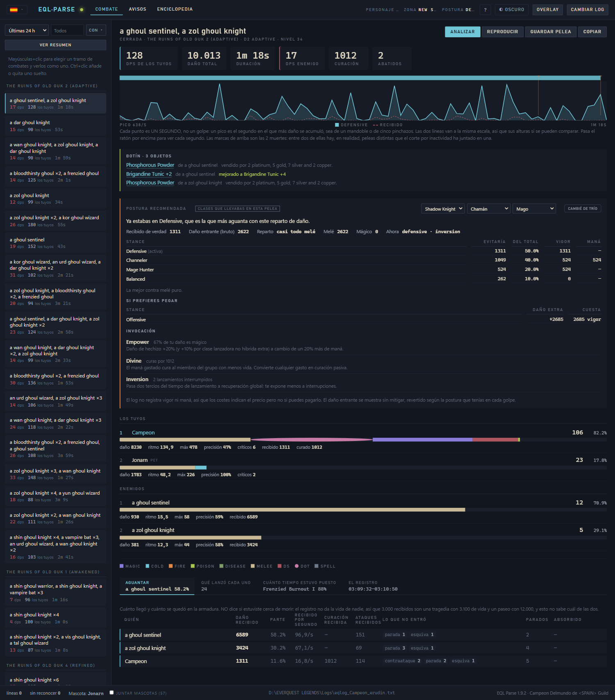Image resolution: width=615 pixels, height=700 pixels.
Task: Click Mascota: Jonarn in the status bar
Action: click(x=86, y=693)
